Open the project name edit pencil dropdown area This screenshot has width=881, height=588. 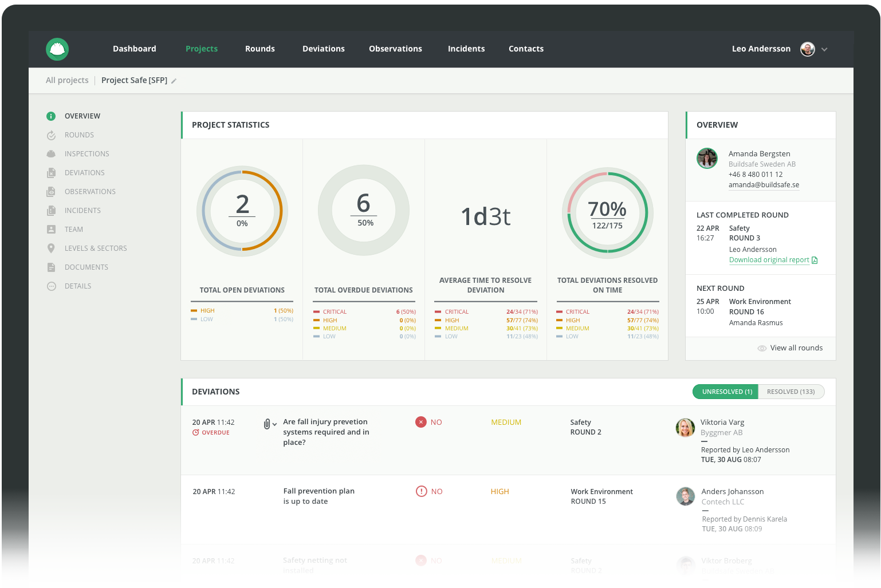pos(174,80)
